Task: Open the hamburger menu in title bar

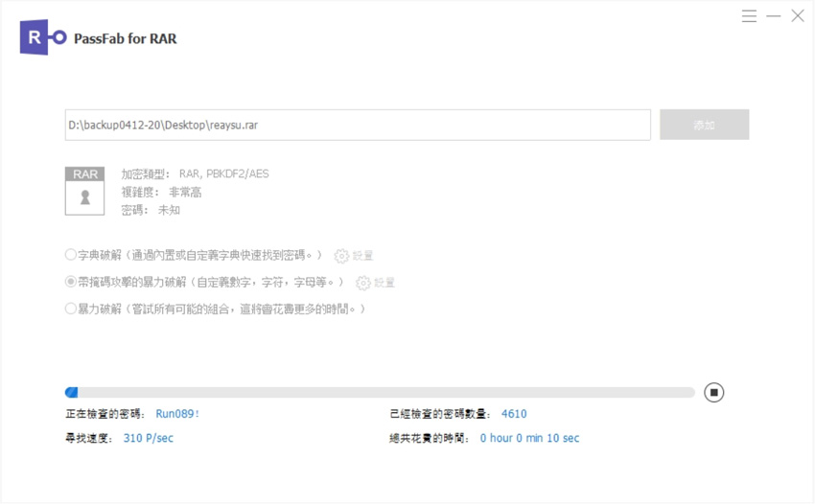Action: 749,16
